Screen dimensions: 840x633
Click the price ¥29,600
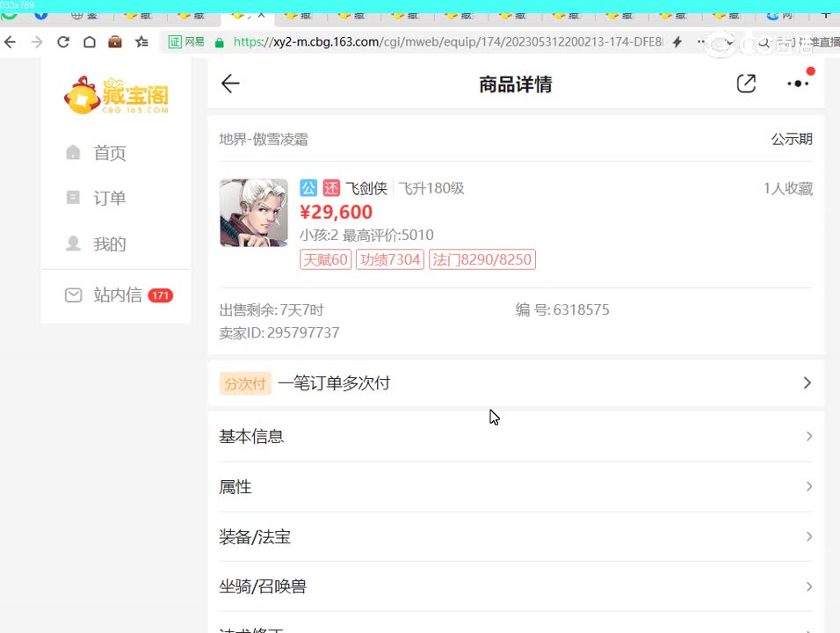coord(336,212)
